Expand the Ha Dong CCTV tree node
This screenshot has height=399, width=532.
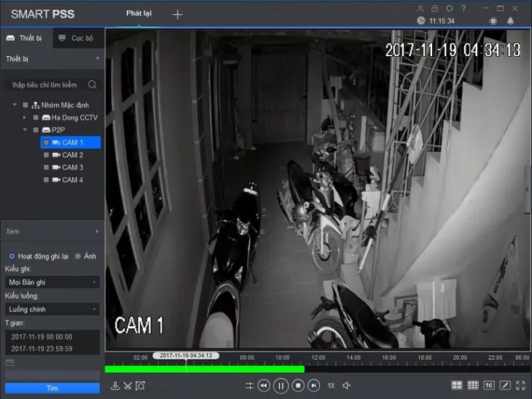point(25,117)
